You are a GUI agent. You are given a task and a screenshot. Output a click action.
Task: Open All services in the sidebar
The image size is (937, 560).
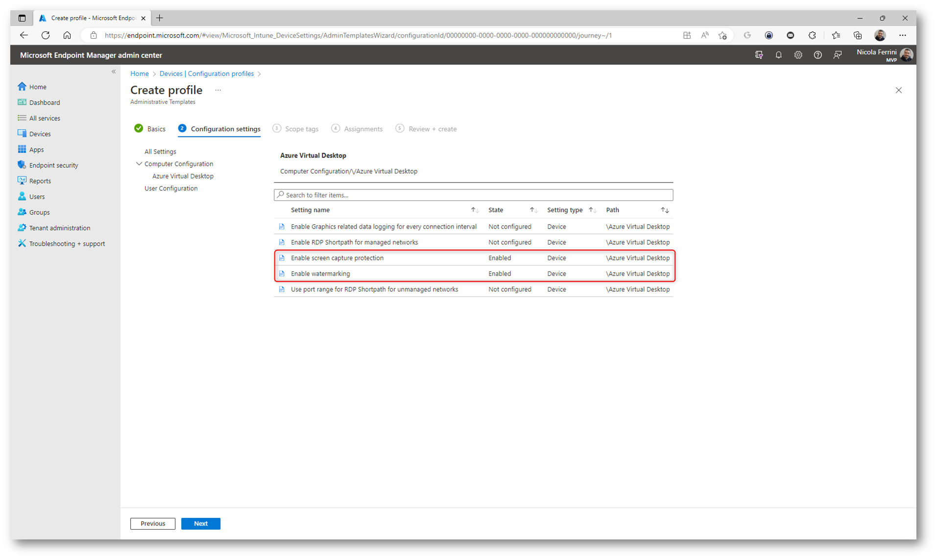[39, 118]
